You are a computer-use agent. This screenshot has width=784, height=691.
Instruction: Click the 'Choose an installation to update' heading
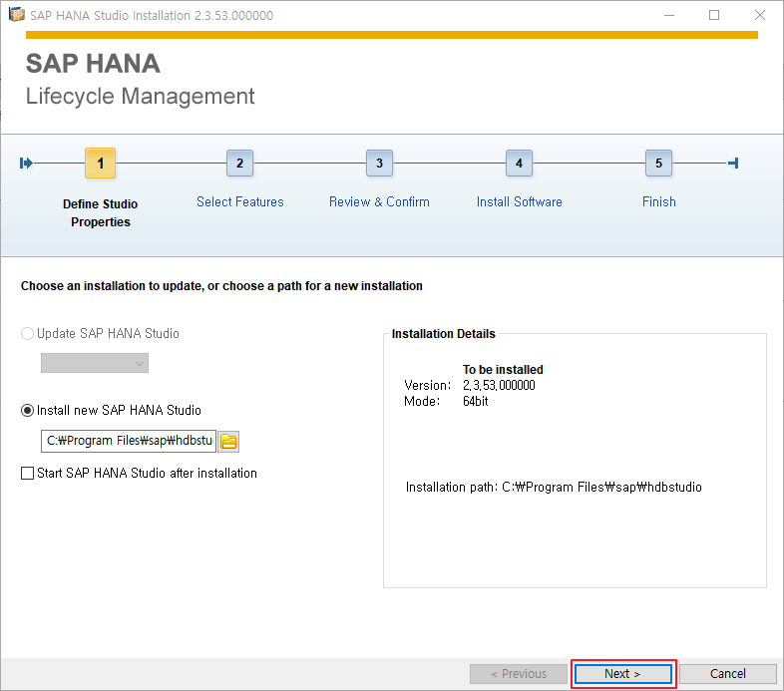coord(221,286)
